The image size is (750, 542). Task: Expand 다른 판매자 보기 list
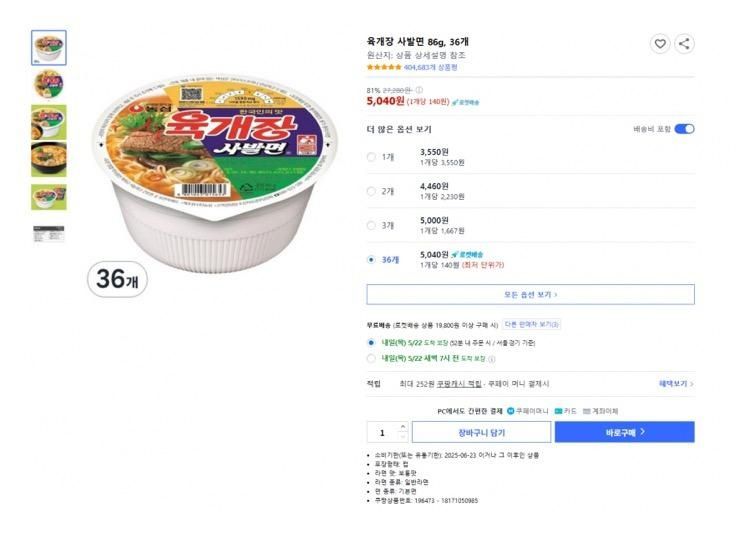point(532,324)
